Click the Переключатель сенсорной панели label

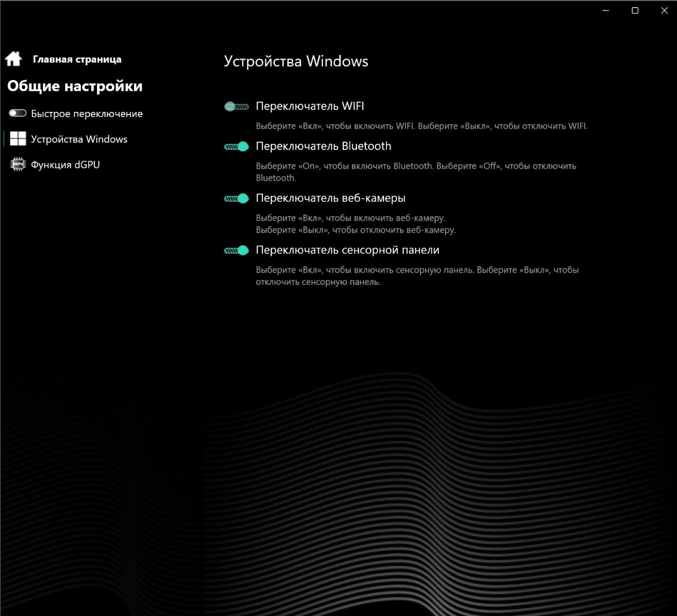coord(347,249)
